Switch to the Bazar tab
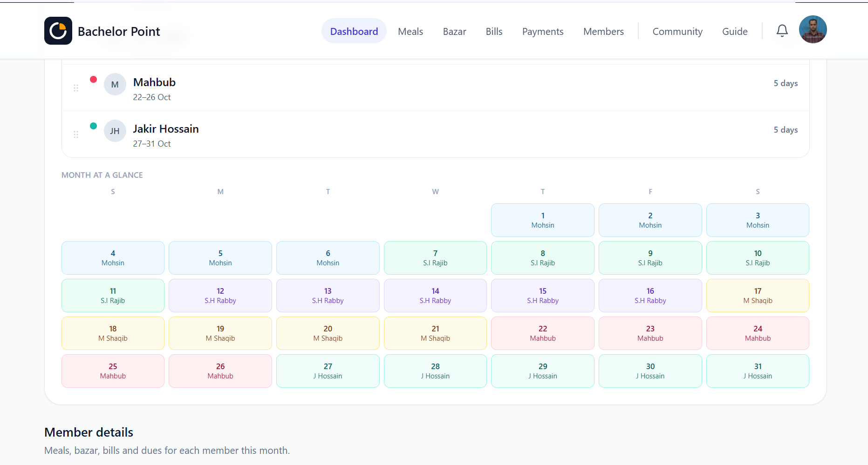The height and width of the screenshot is (465, 868). (x=454, y=31)
